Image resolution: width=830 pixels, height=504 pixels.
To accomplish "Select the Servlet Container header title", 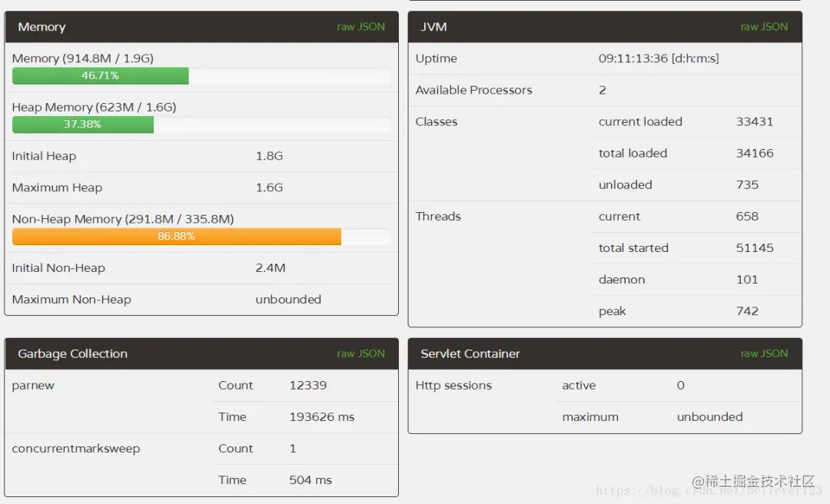I will click(x=470, y=353).
